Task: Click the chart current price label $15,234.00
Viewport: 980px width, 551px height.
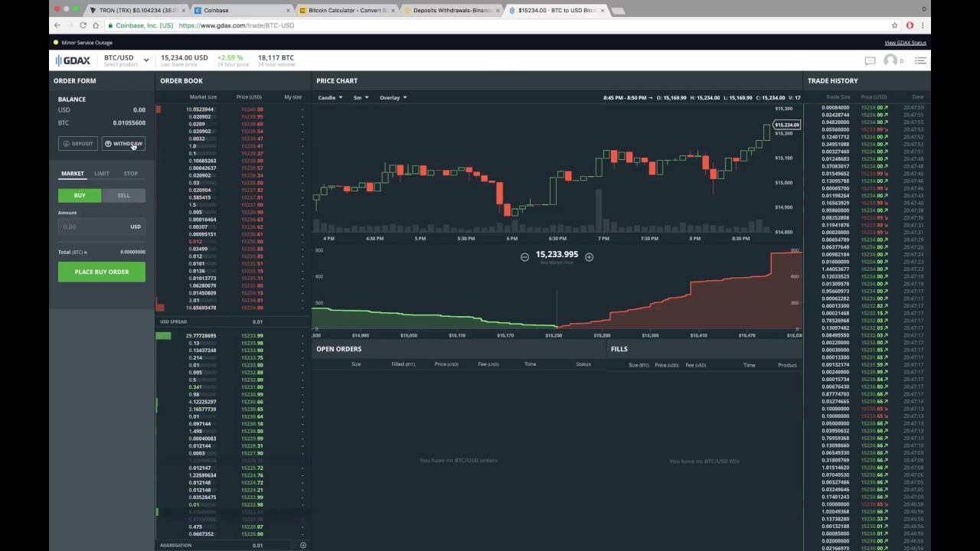Action: [x=787, y=125]
